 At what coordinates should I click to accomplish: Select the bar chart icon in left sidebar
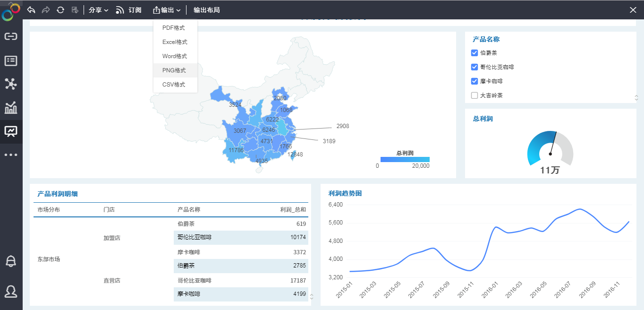tap(10, 108)
